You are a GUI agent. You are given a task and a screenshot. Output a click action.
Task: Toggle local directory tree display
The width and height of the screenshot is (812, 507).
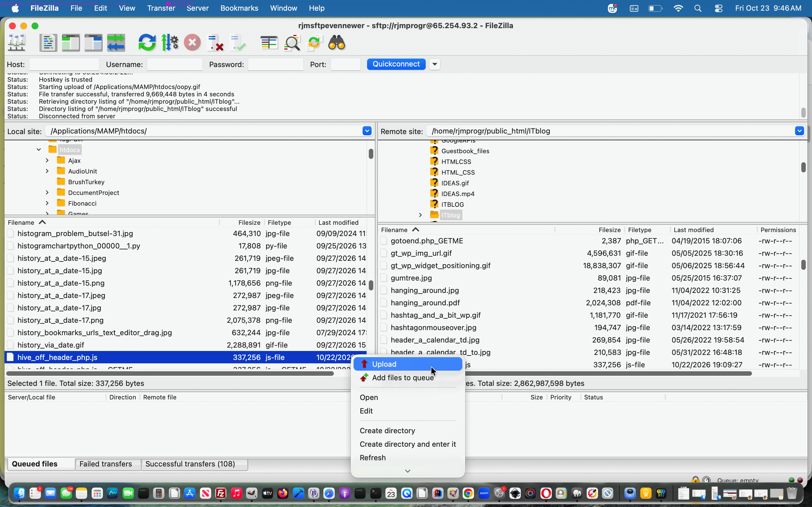coord(71,43)
